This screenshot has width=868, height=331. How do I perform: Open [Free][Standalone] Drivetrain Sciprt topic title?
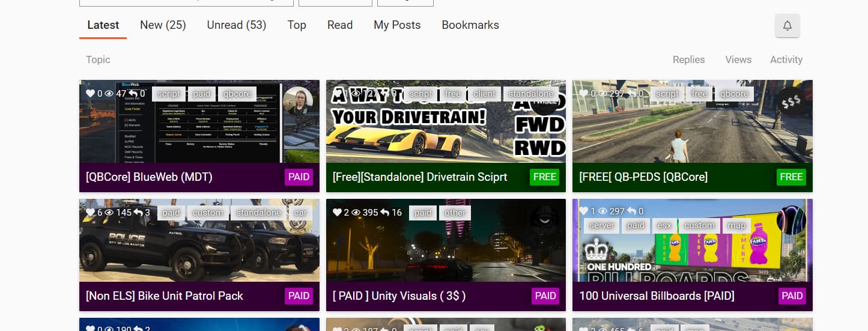(420, 177)
